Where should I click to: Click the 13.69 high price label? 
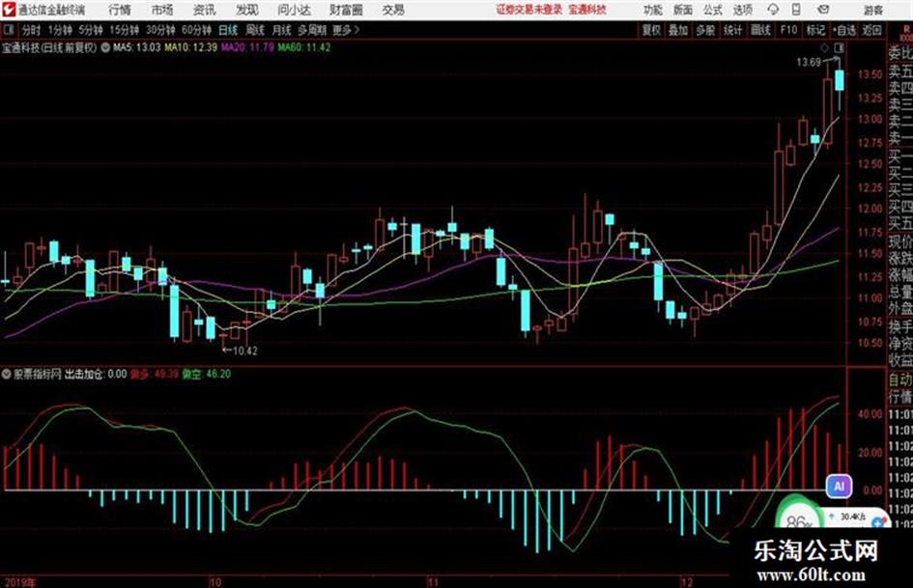coord(809,62)
